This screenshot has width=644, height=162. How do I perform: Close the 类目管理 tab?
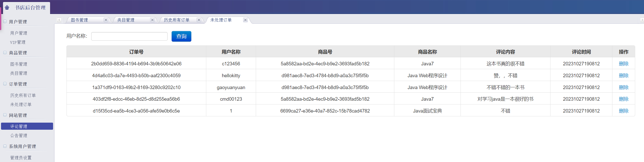coord(152,20)
